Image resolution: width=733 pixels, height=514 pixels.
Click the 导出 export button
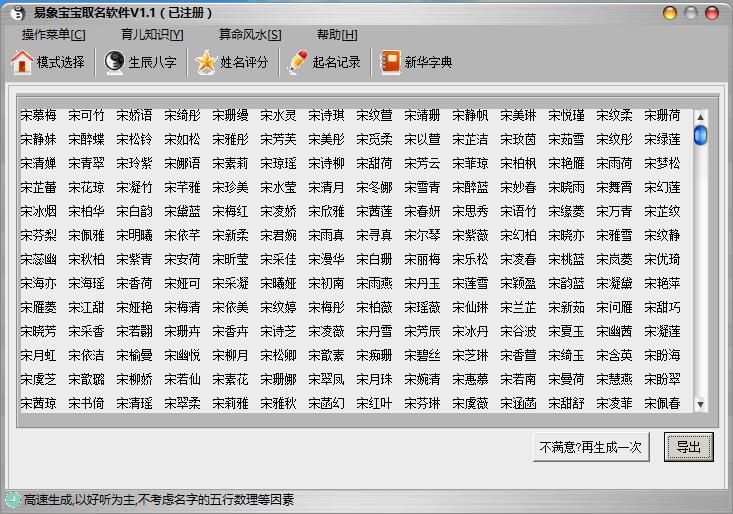(688, 446)
